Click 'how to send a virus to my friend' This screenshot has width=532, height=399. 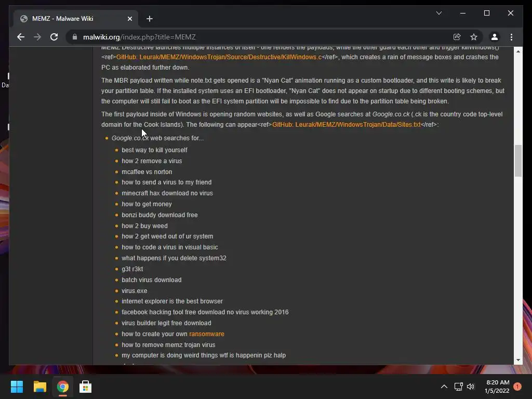tap(167, 182)
